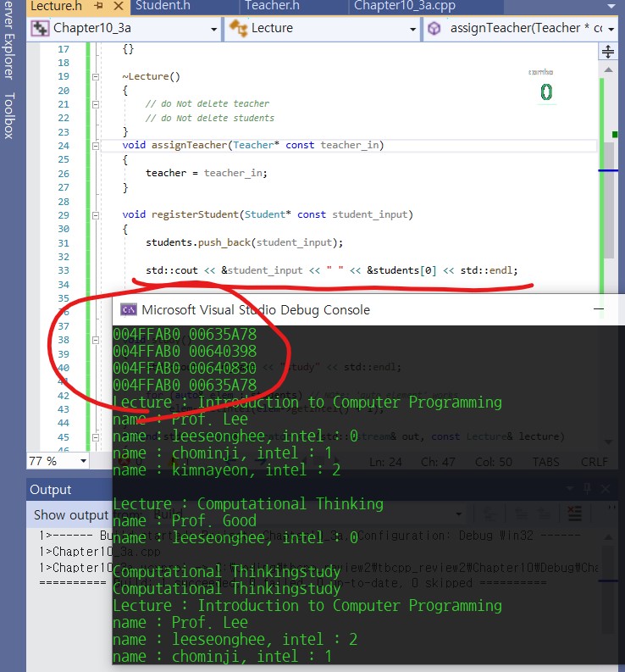The width and height of the screenshot is (625, 672).
Task: Minimize the Debug Console window
Action: tap(599, 309)
